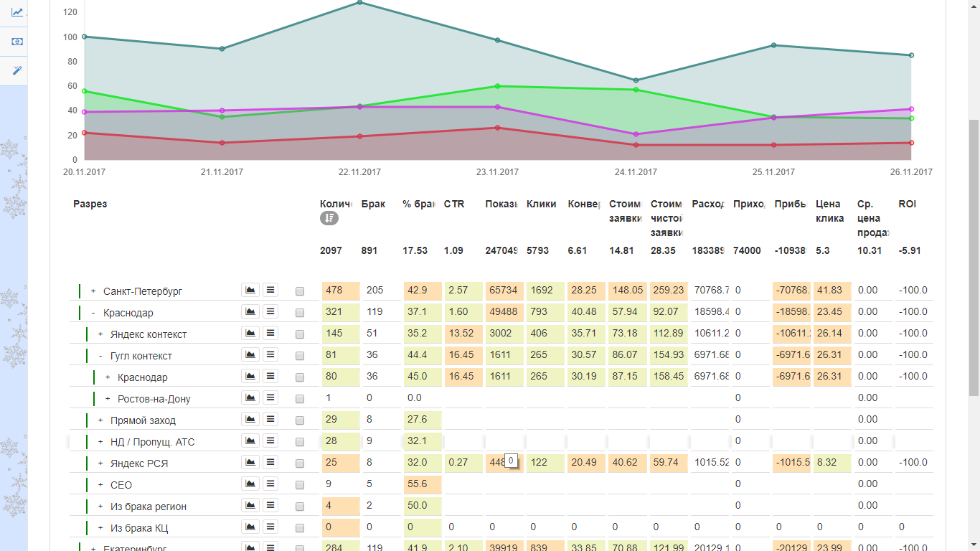Screen dimensions: 980x551
Task: Expand the НД / Пропущ. АТС row
Action: pyautogui.click(x=100, y=442)
